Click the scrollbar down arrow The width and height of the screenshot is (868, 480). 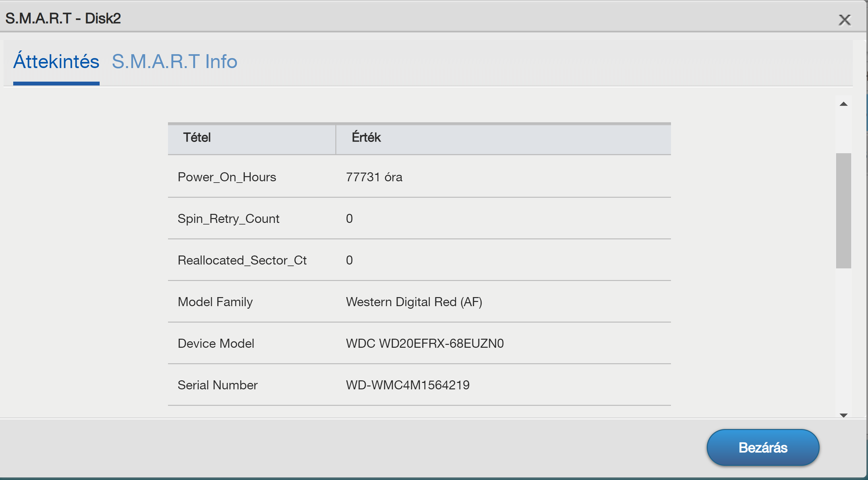click(843, 415)
